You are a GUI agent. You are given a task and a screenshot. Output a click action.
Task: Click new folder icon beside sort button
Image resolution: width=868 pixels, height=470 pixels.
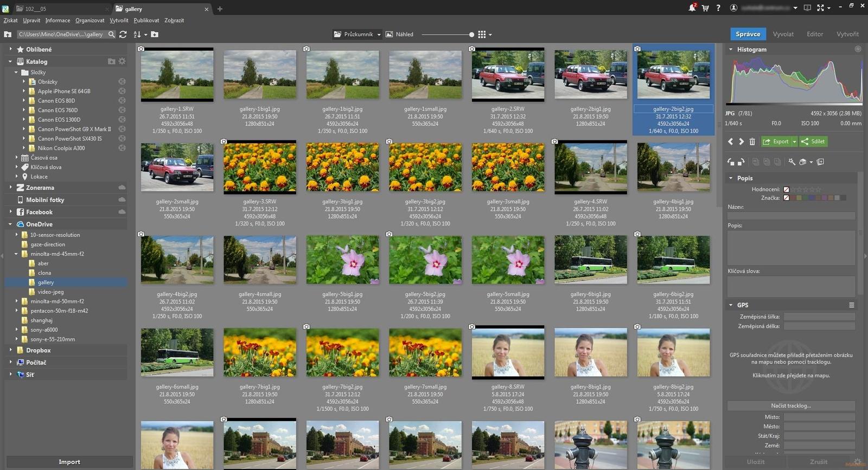coord(155,34)
